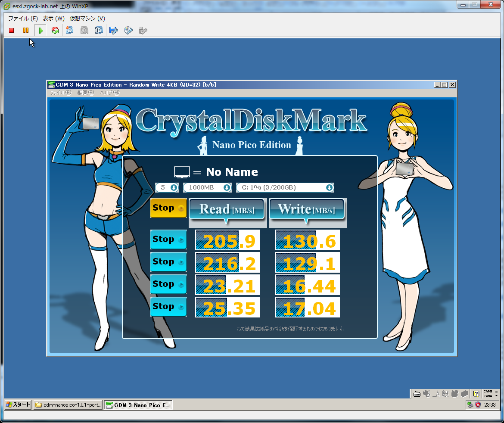Take a snapshot of the virtual machine
Screen dimensions: 504x423
click(70, 30)
